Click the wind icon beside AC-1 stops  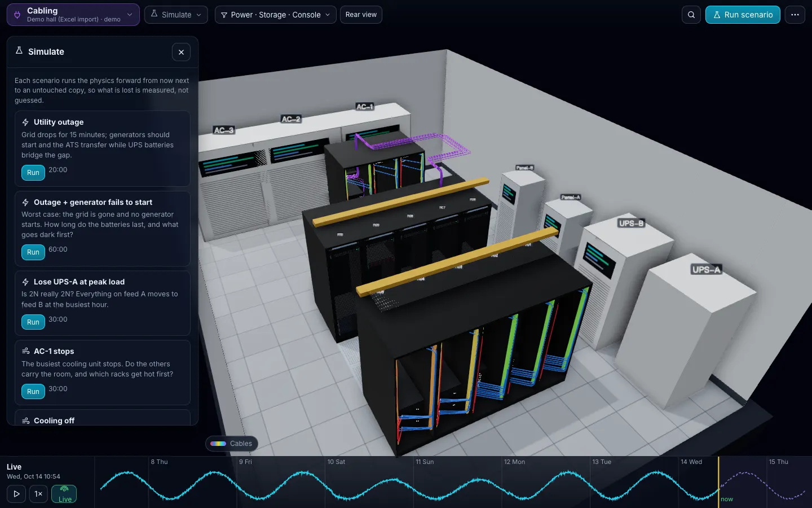coord(25,351)
